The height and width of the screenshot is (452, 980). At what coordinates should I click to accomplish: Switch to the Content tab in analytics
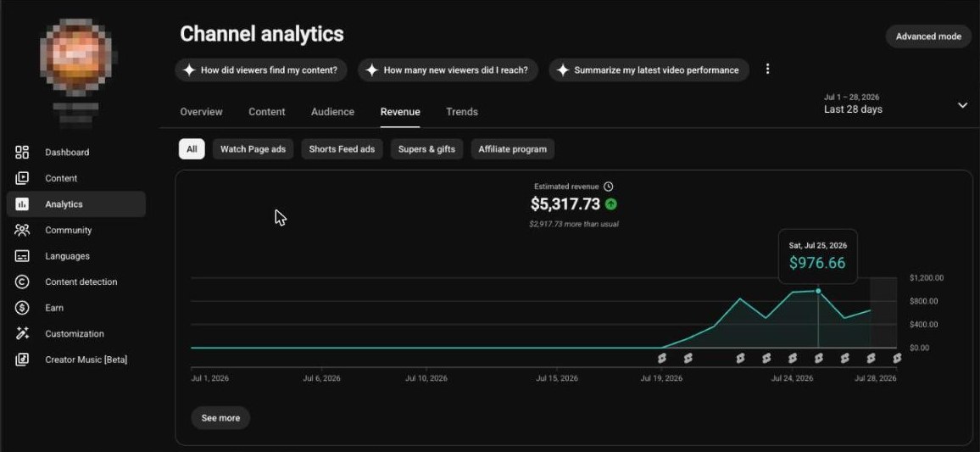pos(267,112)
